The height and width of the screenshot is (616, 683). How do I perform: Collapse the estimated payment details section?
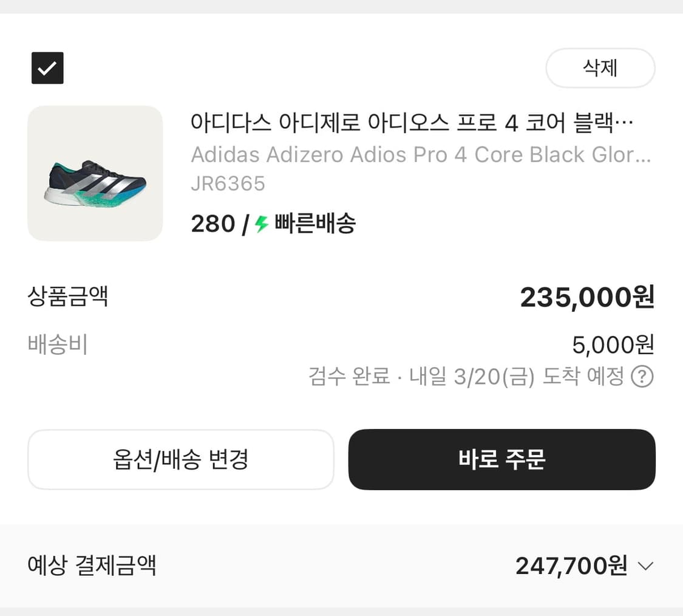[x=645, y=566]
